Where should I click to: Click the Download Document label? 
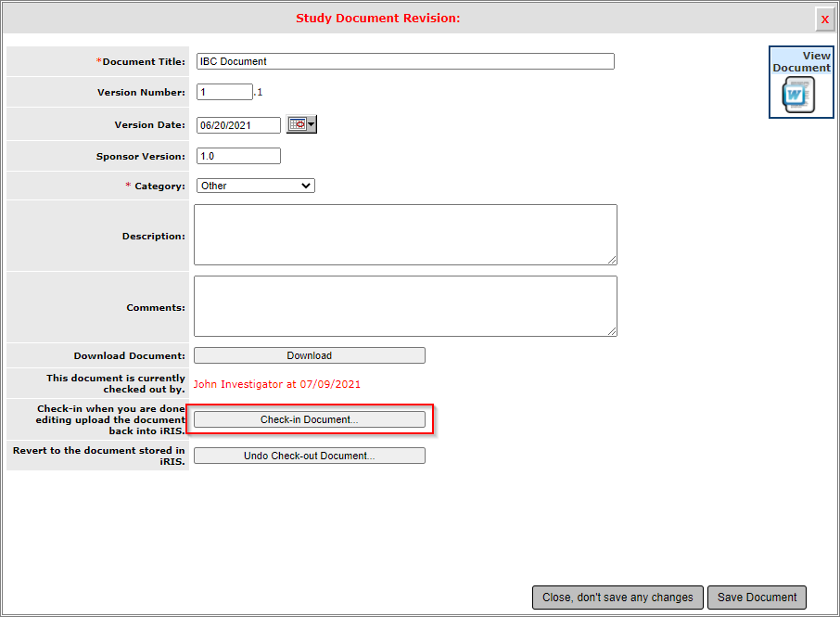pos(130,355)
